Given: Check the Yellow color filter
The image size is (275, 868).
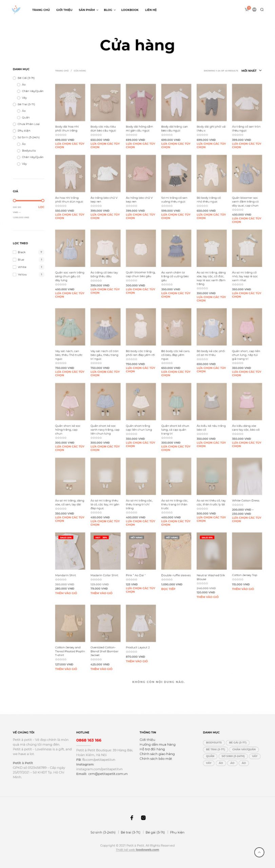Looking at the screenshot, I should (15, 274).
